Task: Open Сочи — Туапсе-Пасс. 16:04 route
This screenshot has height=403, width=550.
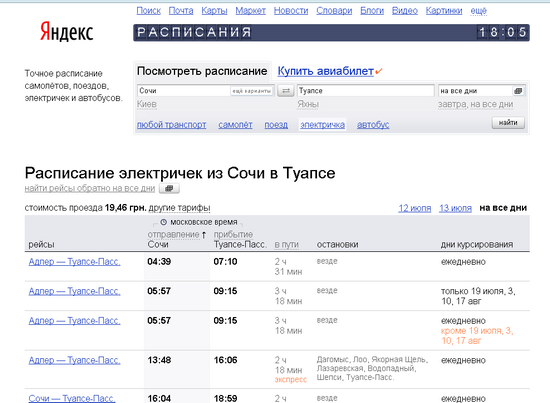Action: pos(72,398)
